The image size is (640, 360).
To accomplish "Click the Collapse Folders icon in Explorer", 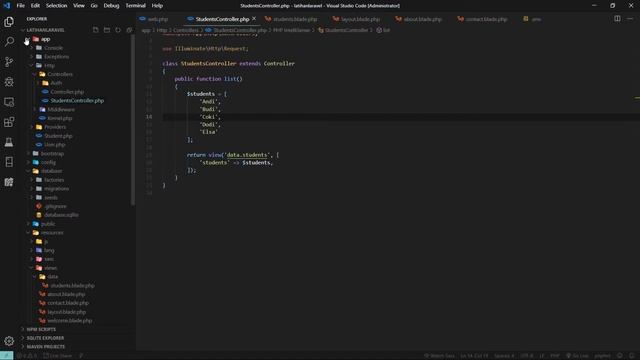I will [x=129, y=30].
